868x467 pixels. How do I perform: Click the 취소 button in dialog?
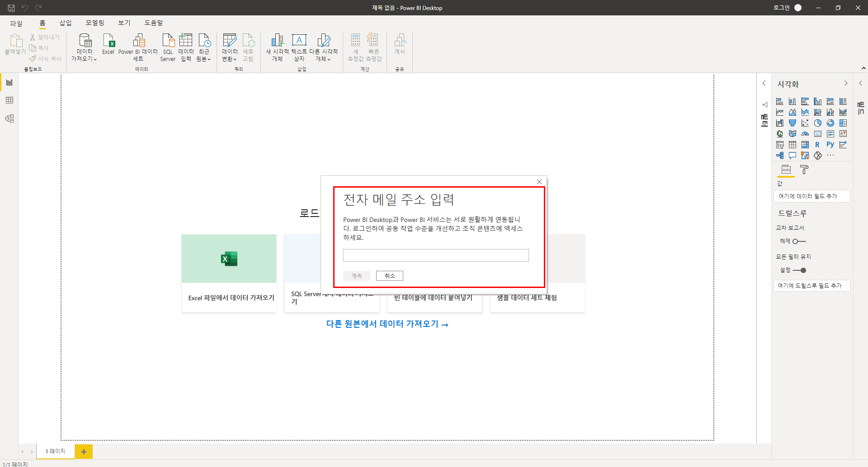pos(390,276)
